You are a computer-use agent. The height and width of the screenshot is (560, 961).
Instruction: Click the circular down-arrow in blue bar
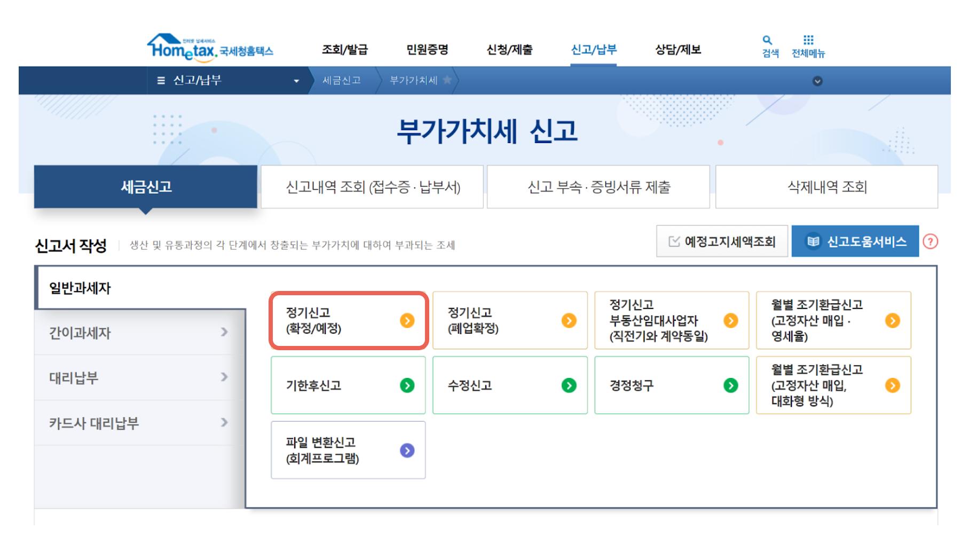(x=817, y=81)
